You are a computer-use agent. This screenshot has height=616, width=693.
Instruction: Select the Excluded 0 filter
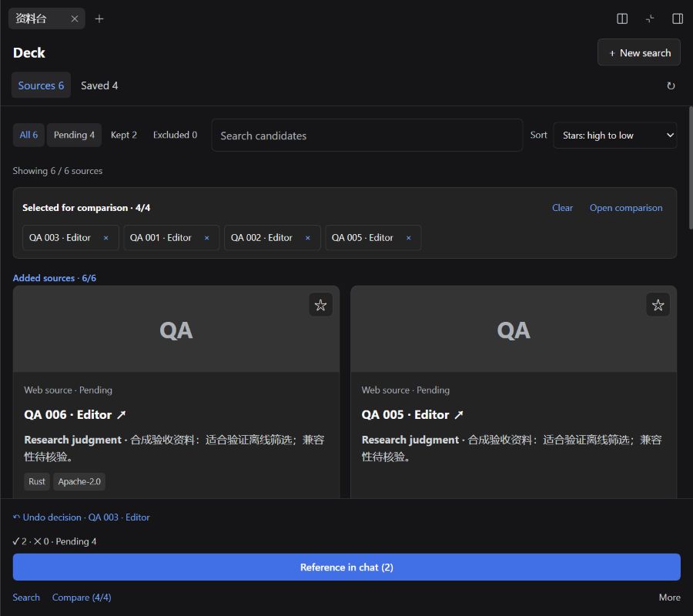tap(175, 135)
